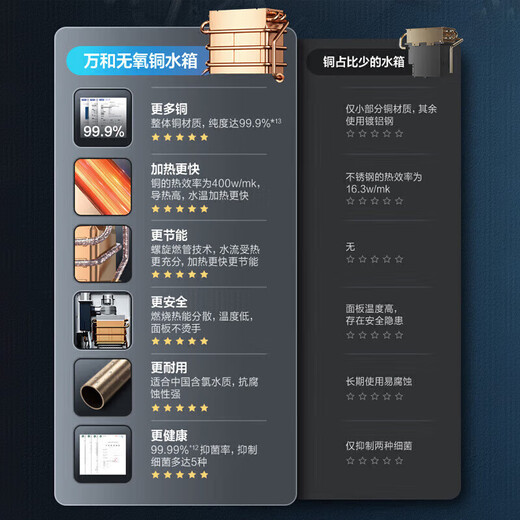Open the antibacterial test report thumbnail
520x520 pixels.
(103, 454)
